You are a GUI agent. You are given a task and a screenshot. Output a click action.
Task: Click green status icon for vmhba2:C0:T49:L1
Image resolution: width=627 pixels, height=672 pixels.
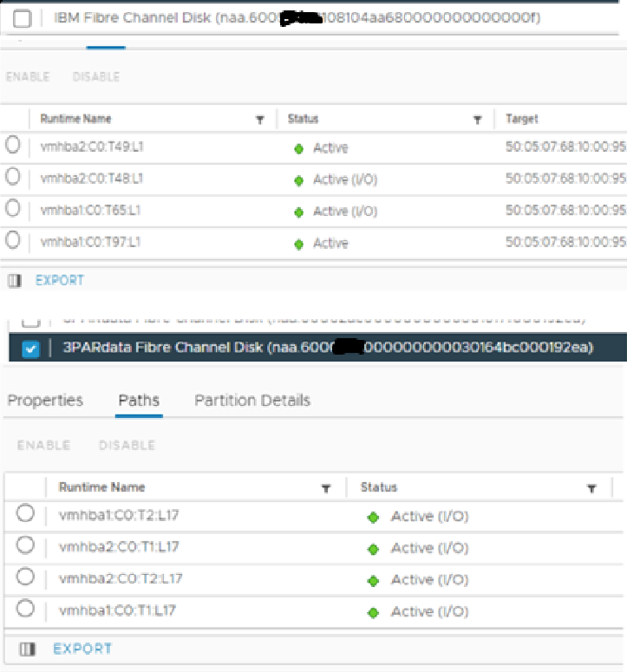coord(299,148)
